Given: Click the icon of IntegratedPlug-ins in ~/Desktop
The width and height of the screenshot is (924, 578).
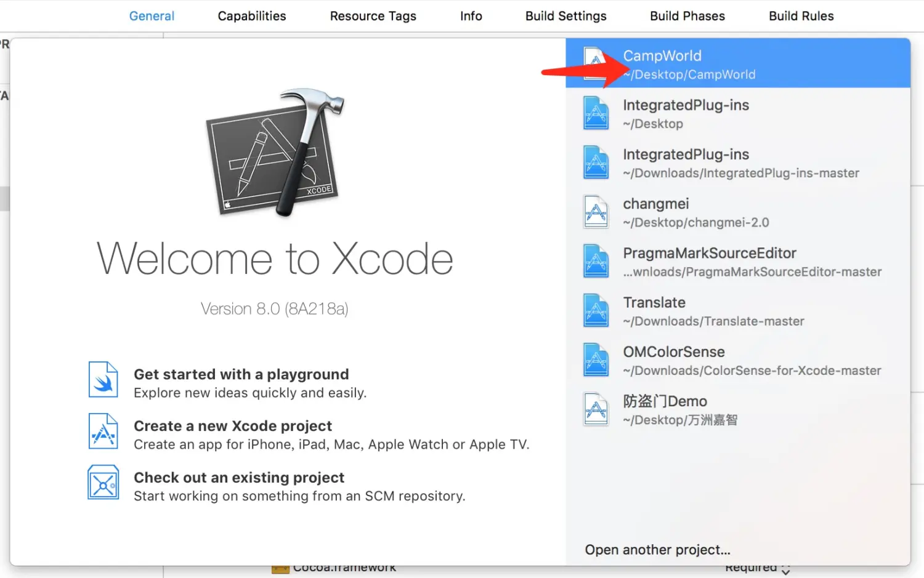Looking at the screenshot, I should (596, 113).
